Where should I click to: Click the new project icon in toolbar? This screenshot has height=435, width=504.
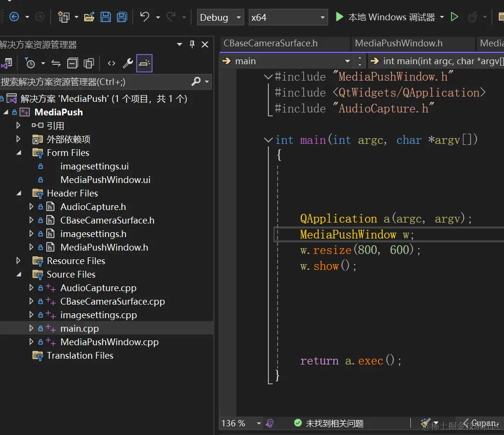(x=63, y=17)
